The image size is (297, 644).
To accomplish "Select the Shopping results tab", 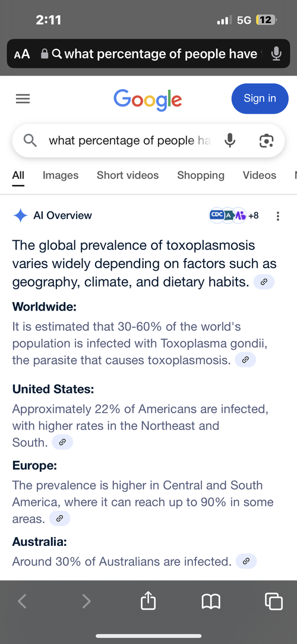I will tap(201, 175).
